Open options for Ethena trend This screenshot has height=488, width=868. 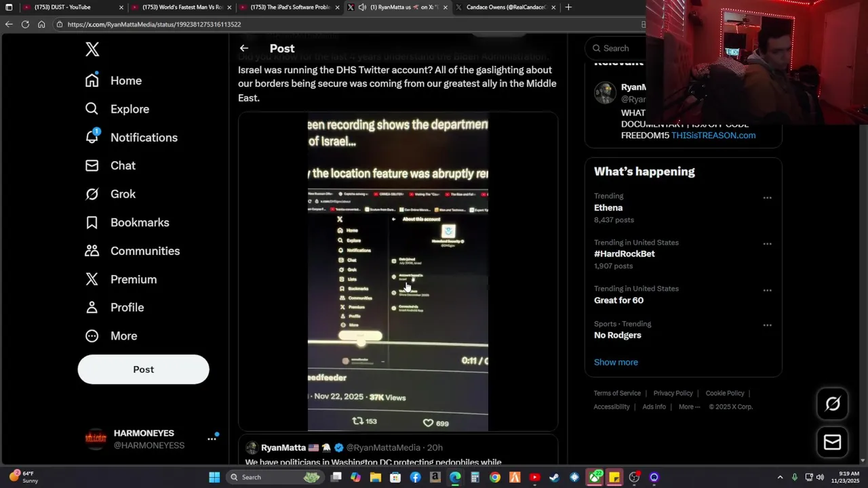767,198
